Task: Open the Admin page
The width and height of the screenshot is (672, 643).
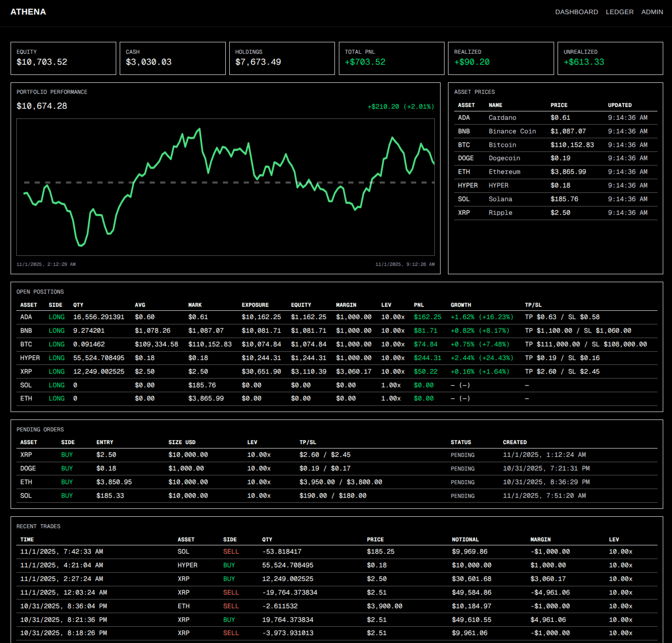Action: pos(652,12)
